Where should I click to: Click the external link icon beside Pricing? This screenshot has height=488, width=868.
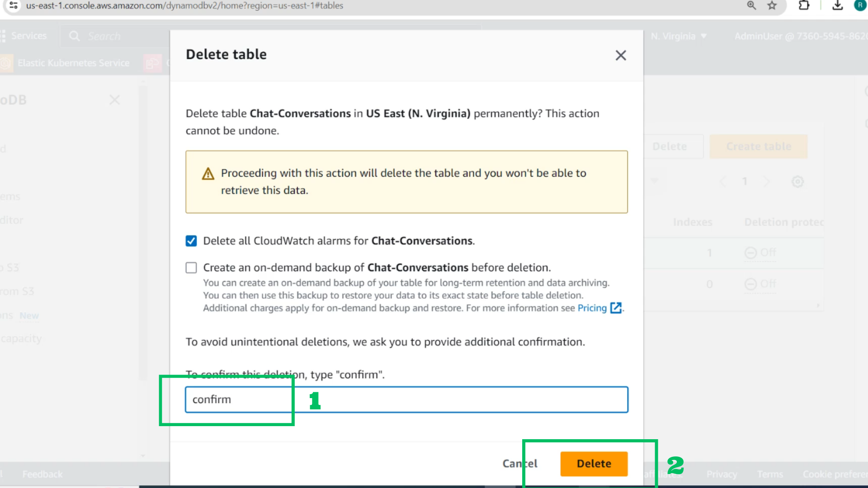pos(616,308)
